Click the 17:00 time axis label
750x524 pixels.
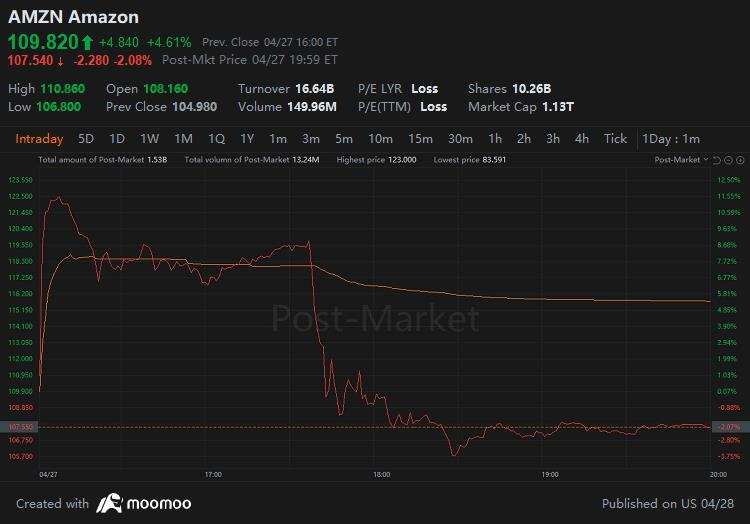pos(213,475)
